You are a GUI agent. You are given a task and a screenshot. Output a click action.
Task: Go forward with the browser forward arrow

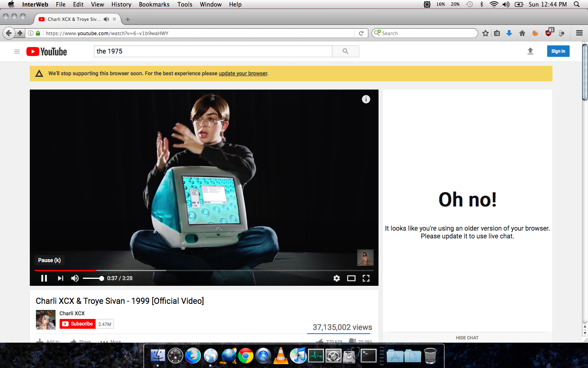[x=20, y=33]
